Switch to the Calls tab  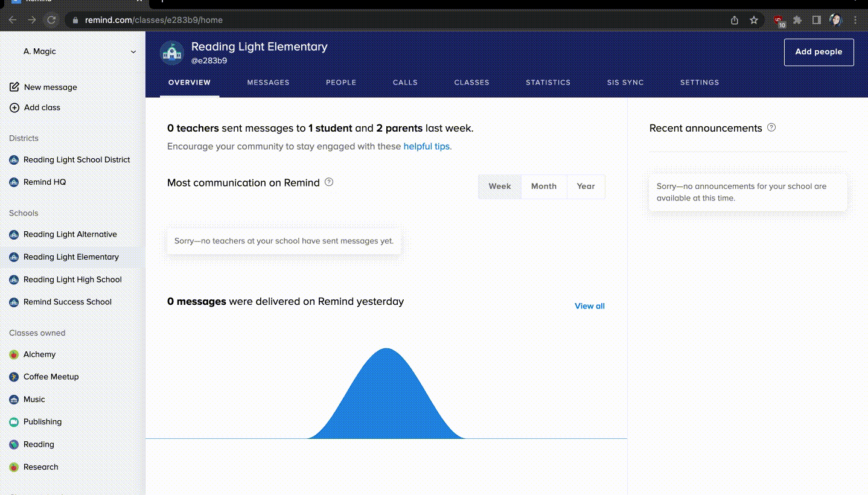pyautogui.click(x=405, y=83)
